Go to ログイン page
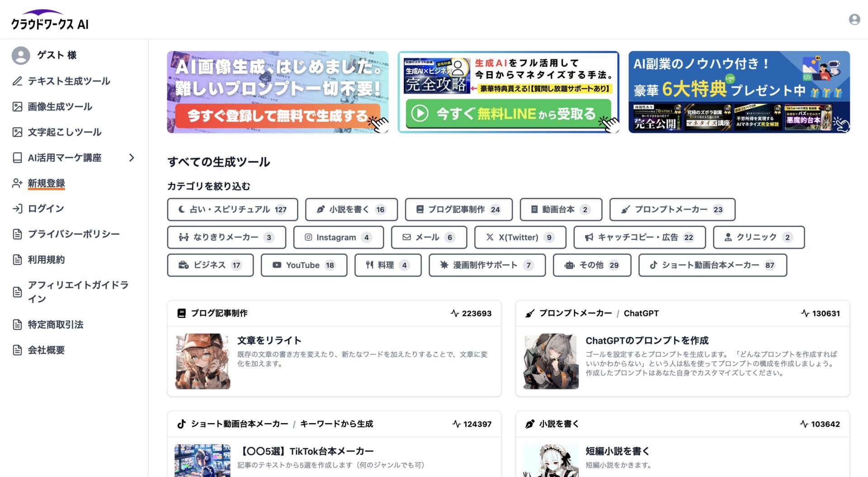 click(x=46, y=208)
